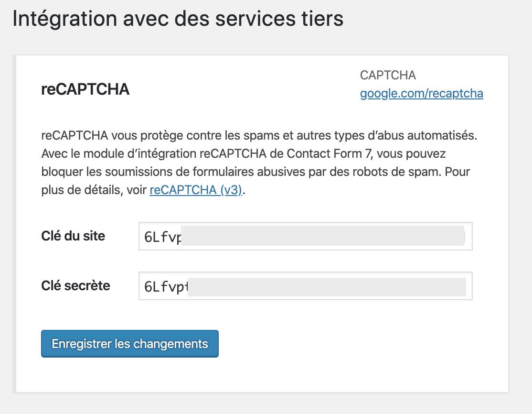Click the Clé secrète field label
This screenshot has height=414, width=532.
(75, 285)
